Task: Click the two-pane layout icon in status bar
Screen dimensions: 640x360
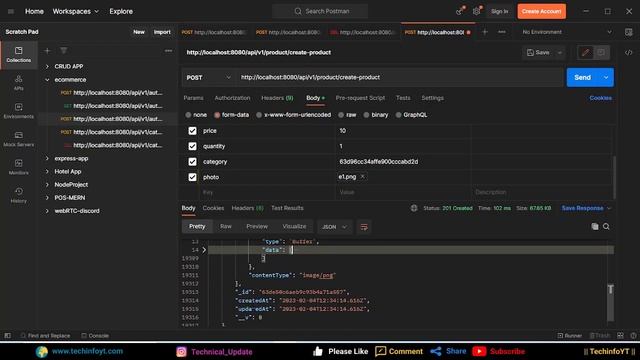Action: click(x=620, y=336)
